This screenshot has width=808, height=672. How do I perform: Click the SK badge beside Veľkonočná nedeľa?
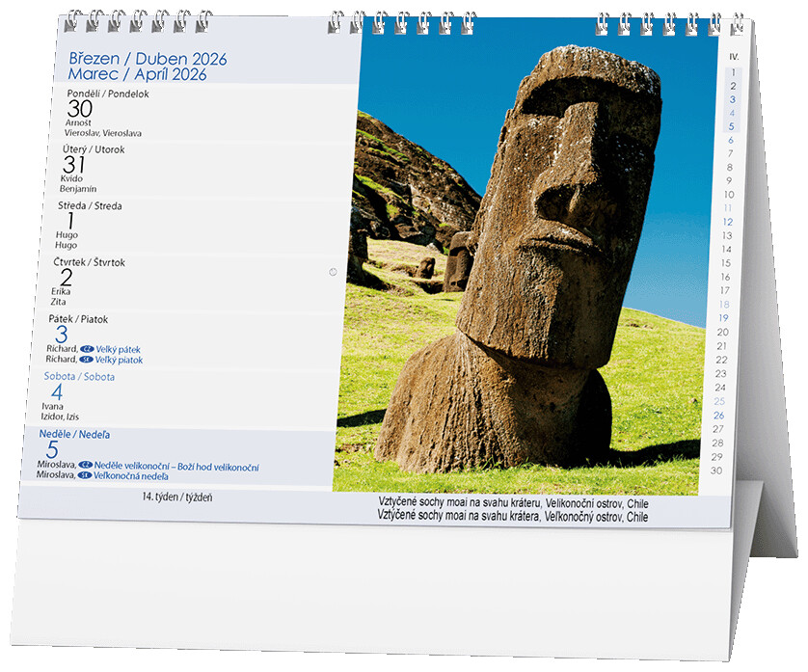[84, 476]
